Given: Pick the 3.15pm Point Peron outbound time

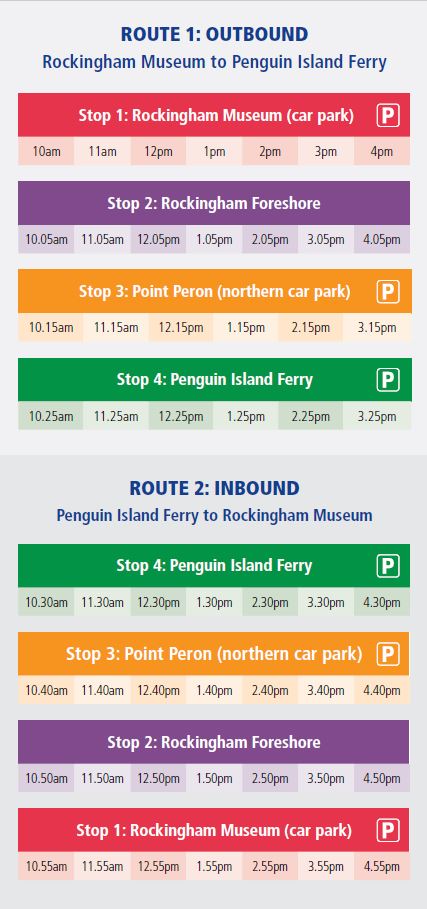Looking at the screenshot, I should (377, 328).
